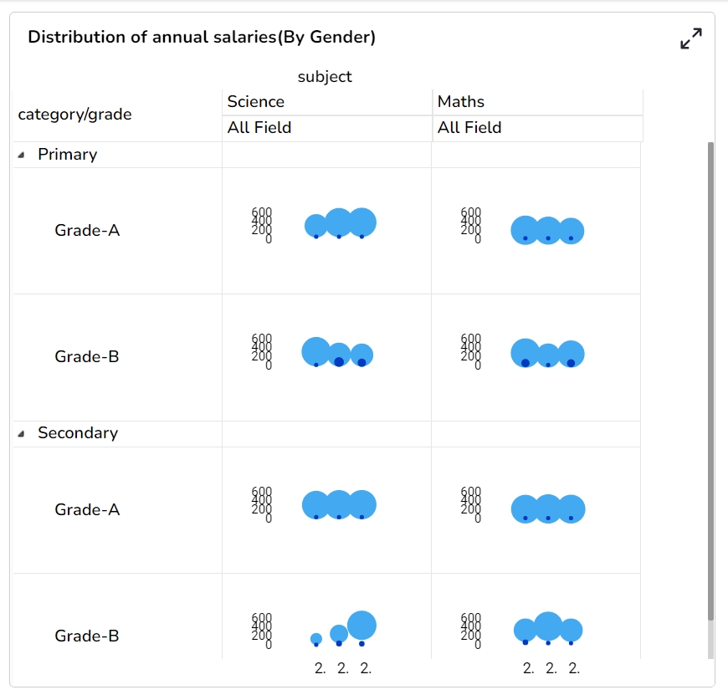Screen dimensions: 728x700
Task: Click the All Field header under Maths
Action: [x=469, y=128]
